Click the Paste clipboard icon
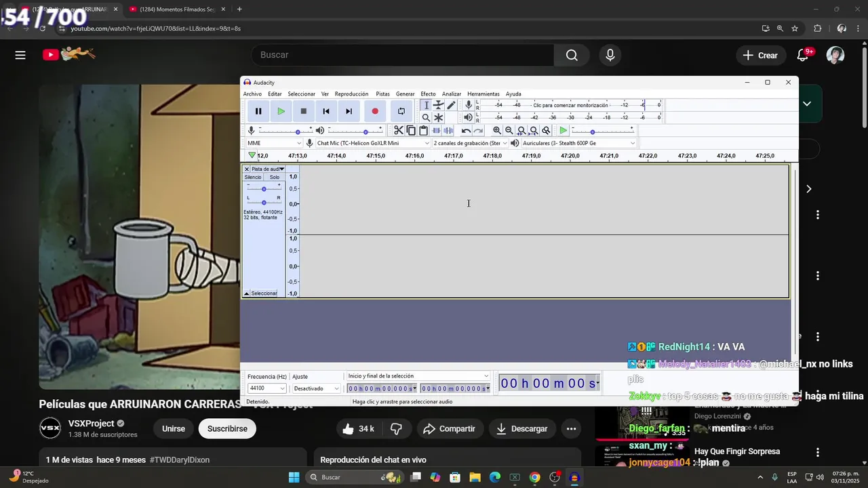This screenshot has width=868, height=488. [x=423, y=130]
